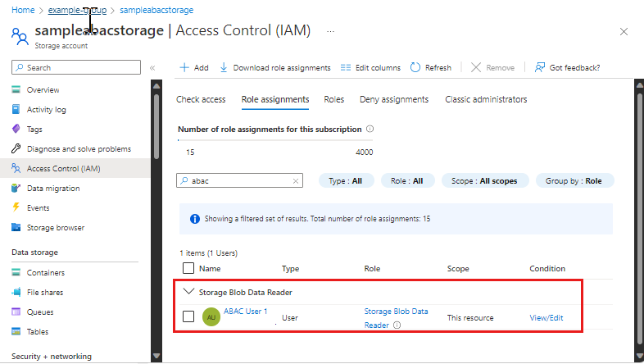
Task: Open the Group by : Role dropdown
Action: pyautogui.click(x=574, y=180)
